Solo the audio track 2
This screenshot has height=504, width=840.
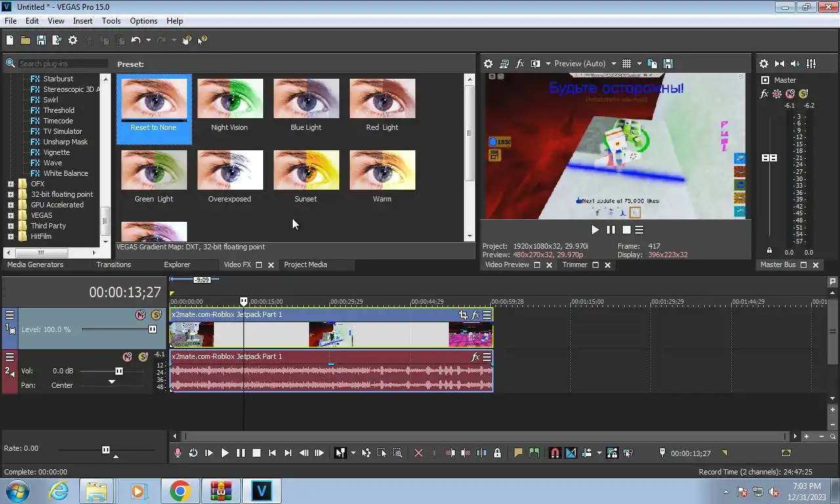click(143, 357)
